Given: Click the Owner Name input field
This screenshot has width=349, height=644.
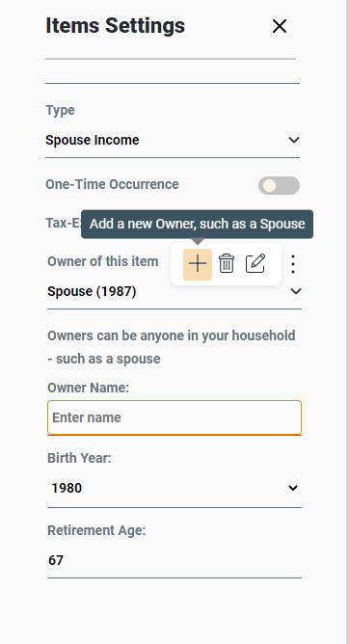Looking at the screenshot, I should (174, 417).
